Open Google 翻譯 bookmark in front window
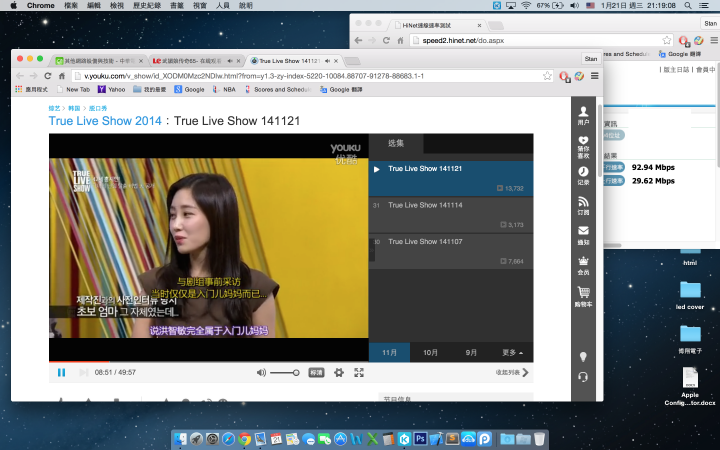720x450 pixels. [x=341, y=90]
